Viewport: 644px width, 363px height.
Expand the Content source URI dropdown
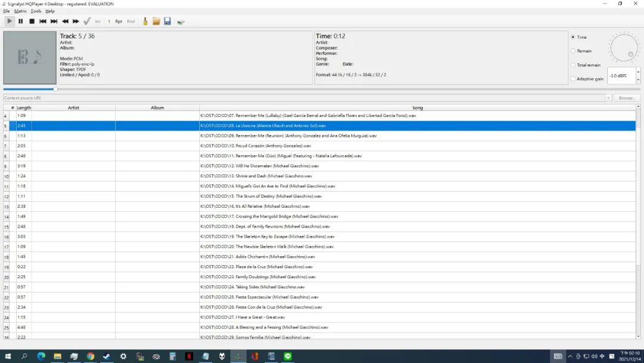point(608,98)
